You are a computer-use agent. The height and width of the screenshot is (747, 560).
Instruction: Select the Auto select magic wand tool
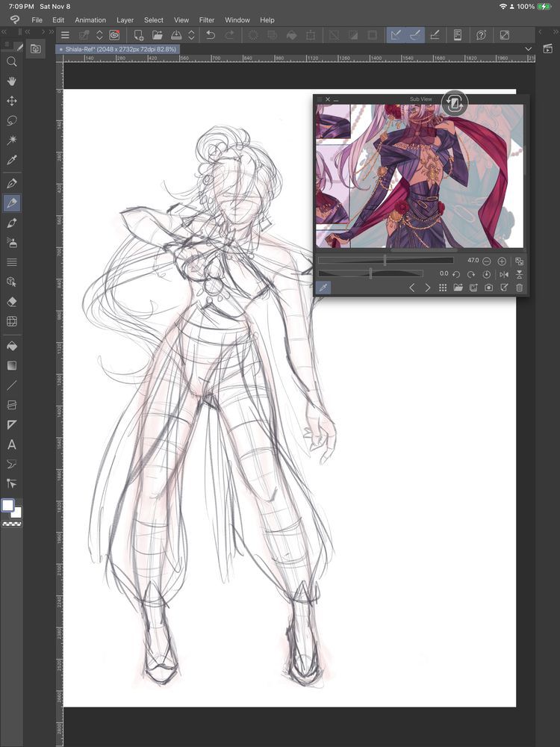click(12, 140)
